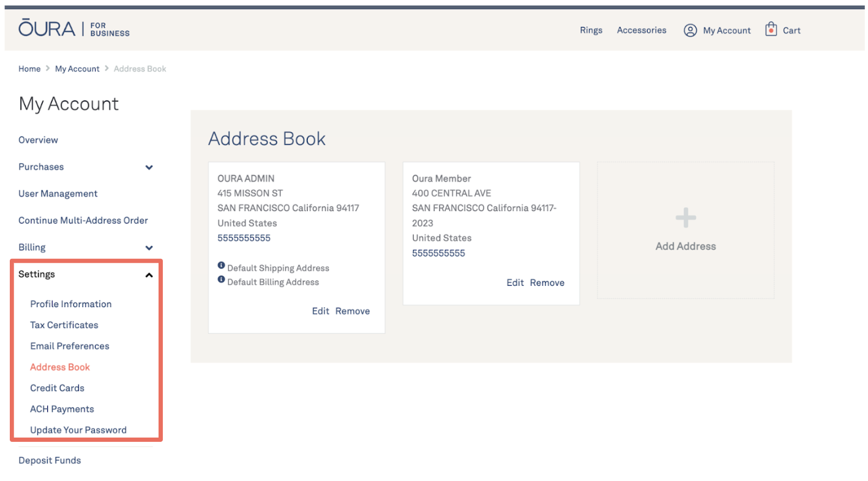Open Purchases sidebar item
The height and width of the screenshot is (481, 868).
point(41,166)
